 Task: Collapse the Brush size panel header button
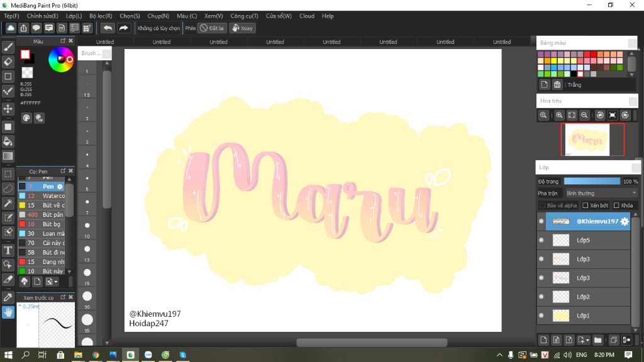click(106, 53)
